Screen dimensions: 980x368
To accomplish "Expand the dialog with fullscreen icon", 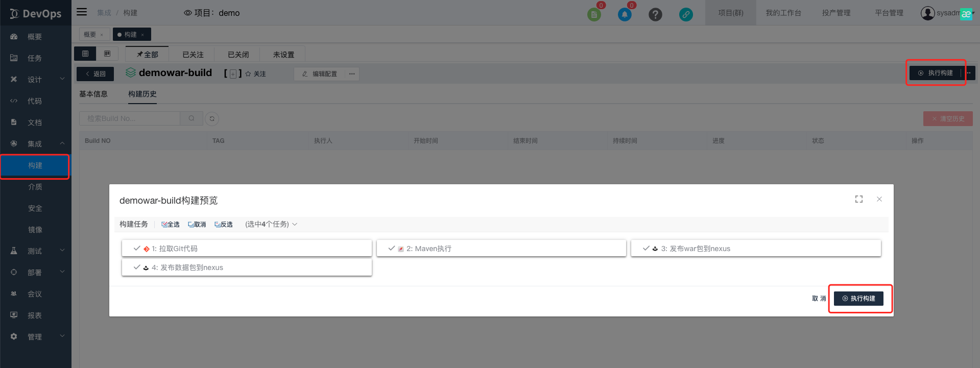I will (x=859, y=199).
